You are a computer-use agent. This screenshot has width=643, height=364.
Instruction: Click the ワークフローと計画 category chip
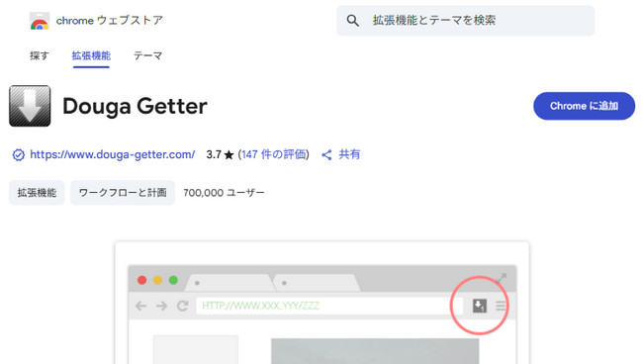pyautogui.click(x=123, y=193)
